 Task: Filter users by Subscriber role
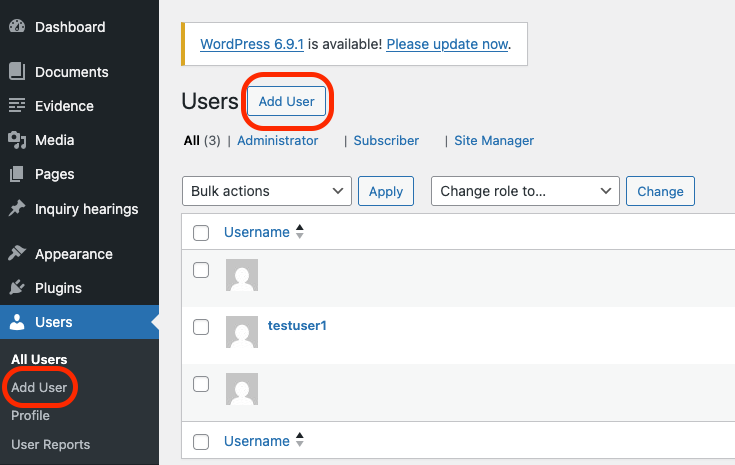(386, 141)
